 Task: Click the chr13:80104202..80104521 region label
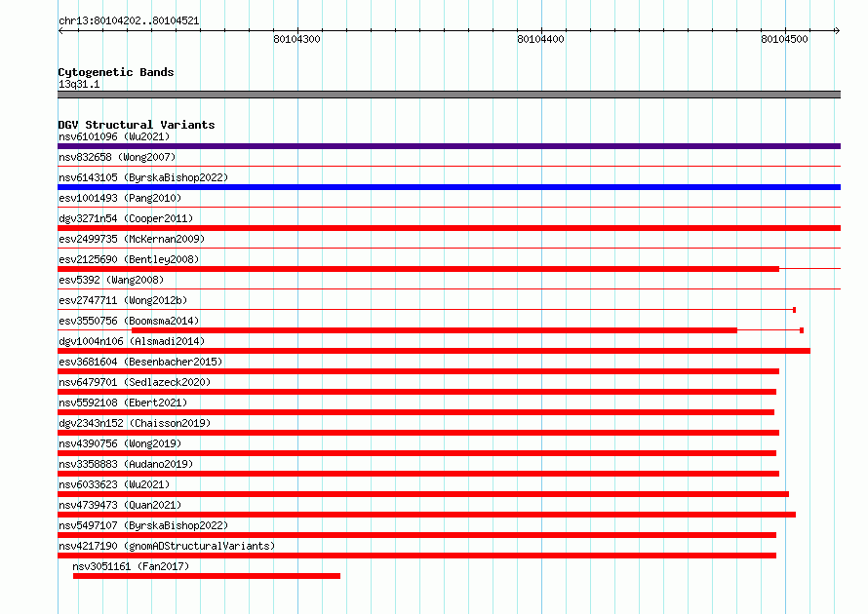click(129, 20)
